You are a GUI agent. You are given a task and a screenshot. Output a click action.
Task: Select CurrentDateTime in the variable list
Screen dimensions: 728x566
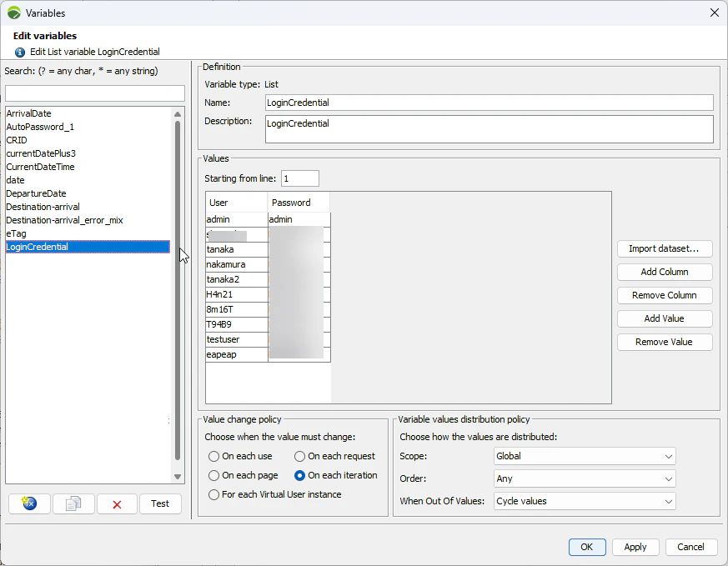88,167
